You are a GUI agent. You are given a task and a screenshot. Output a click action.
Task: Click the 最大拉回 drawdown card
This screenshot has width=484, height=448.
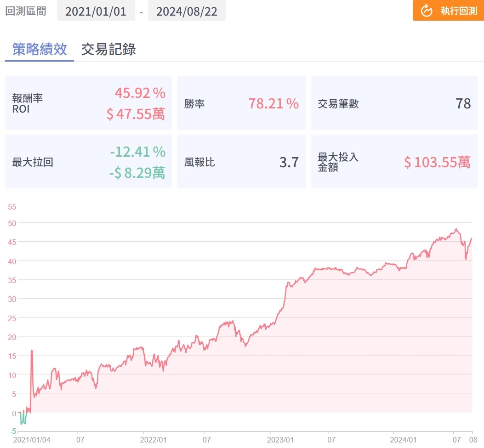(x=89, y=162)
